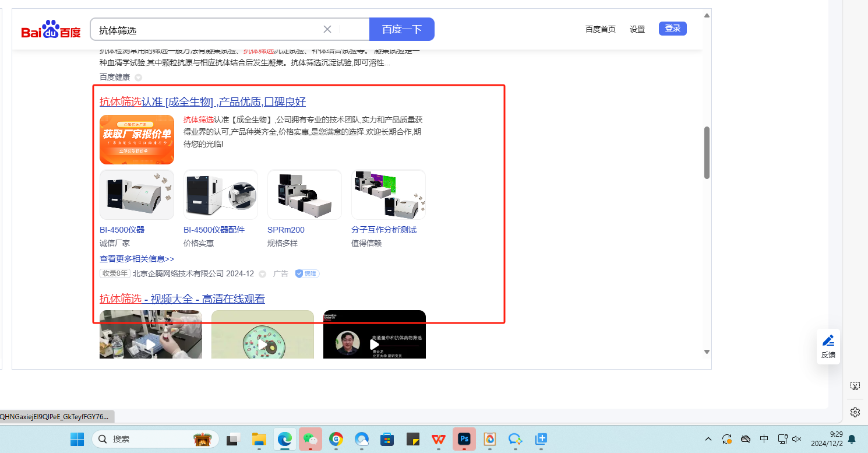This screenshot has width=868, height=453.
Task: Show hidden system tray icons
Action: (708, 439)
